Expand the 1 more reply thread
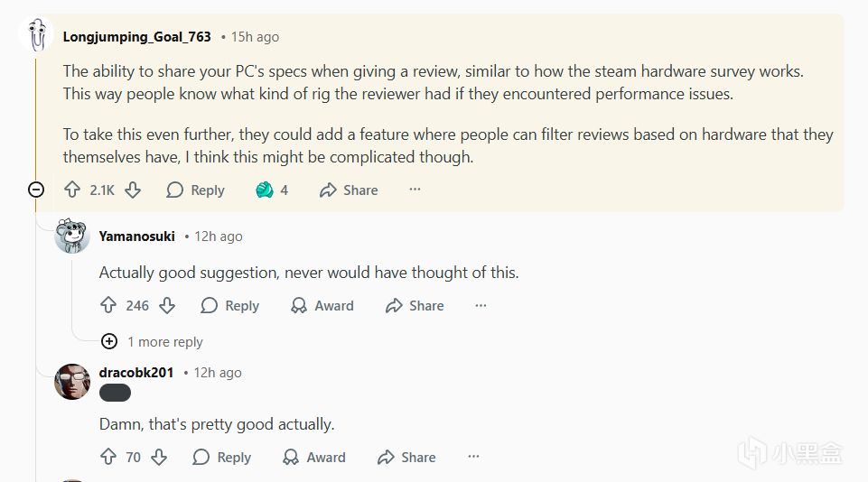Screen dimensions: 868x482 pyautogui.click(x=109, y=341)
